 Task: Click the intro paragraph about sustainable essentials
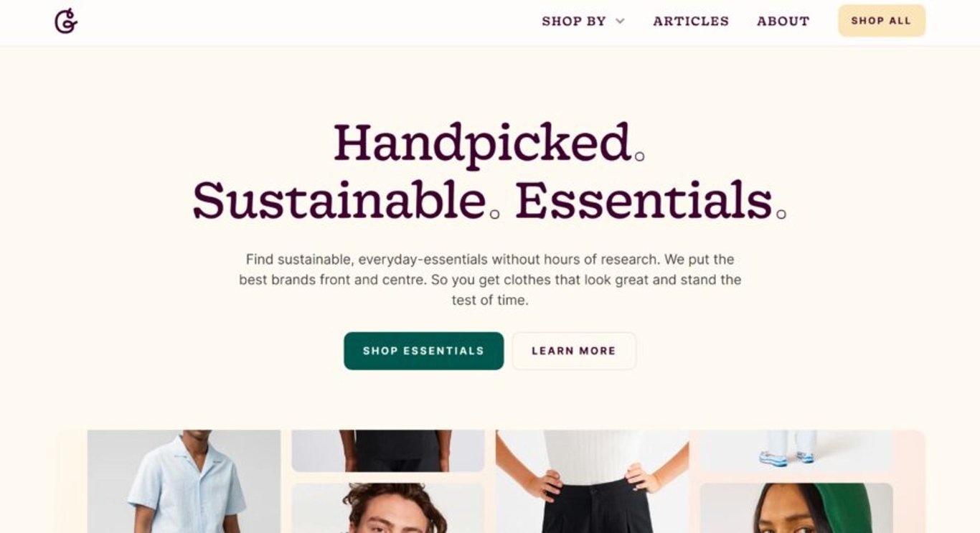coord(490,280)
